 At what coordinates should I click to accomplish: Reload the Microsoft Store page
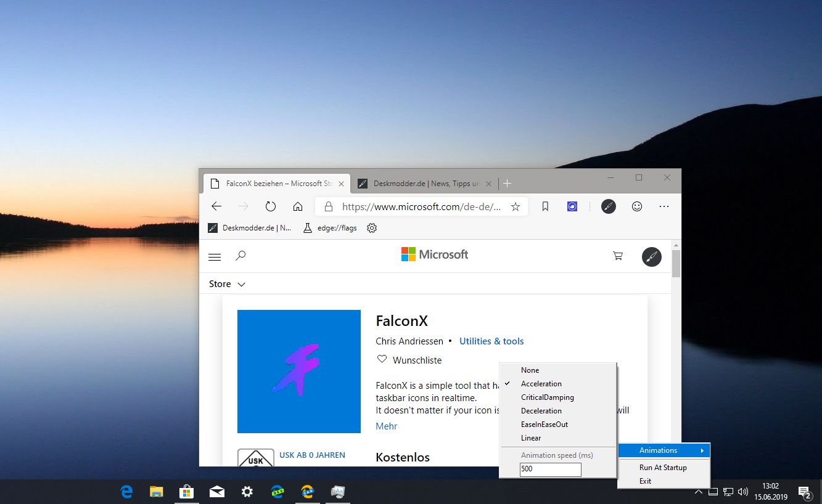pos(271,206)
